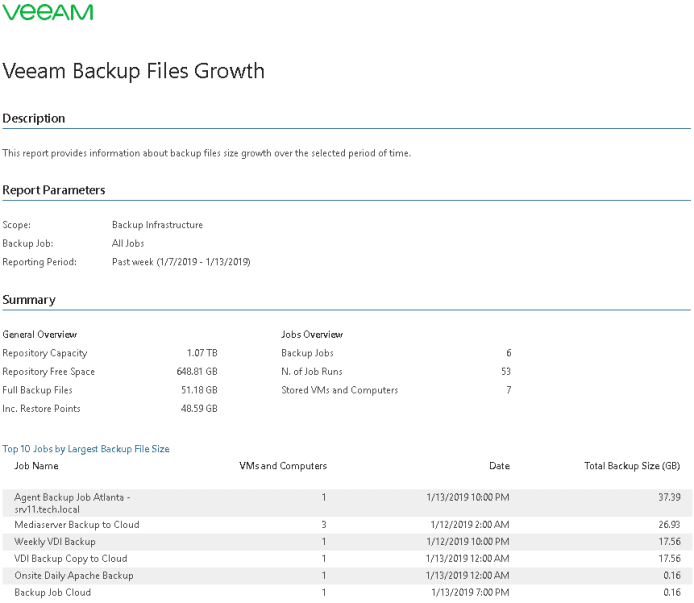Click date 1/13/2019 10:00 PM
The height and width of the screenshot is (603, 694).
point(468,498)
